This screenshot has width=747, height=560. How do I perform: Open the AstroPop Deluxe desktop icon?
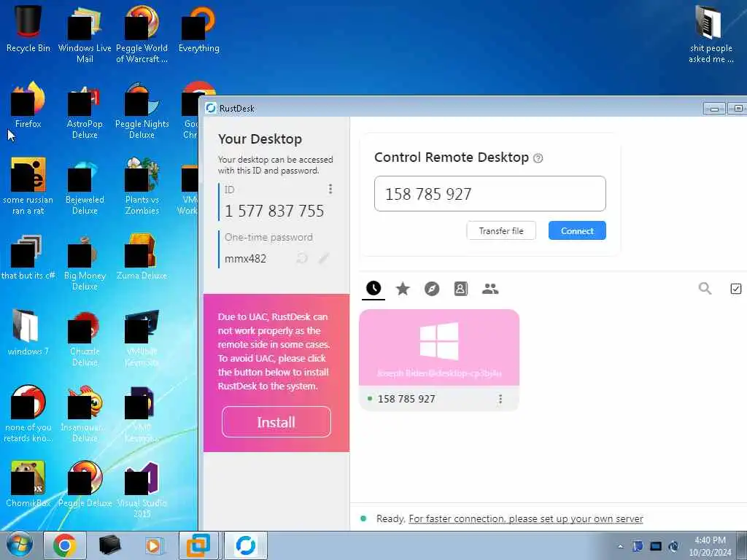click(x=85, y=111)
